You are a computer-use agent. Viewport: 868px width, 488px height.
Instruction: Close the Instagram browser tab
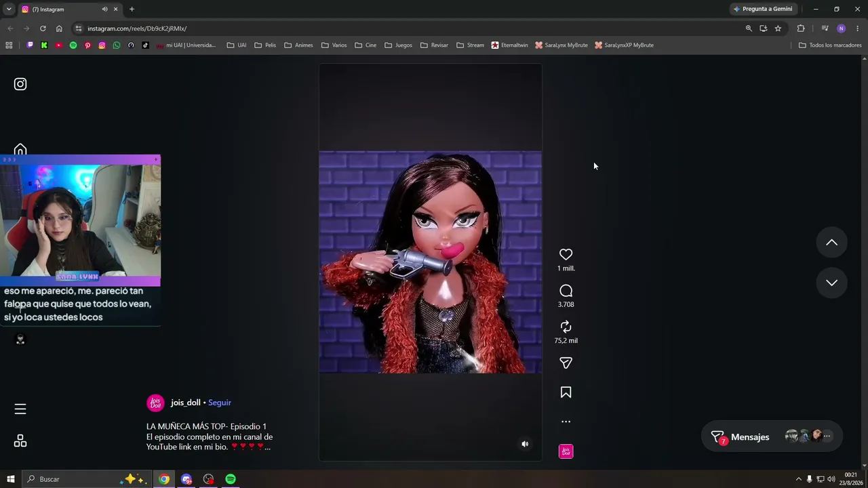115,9
